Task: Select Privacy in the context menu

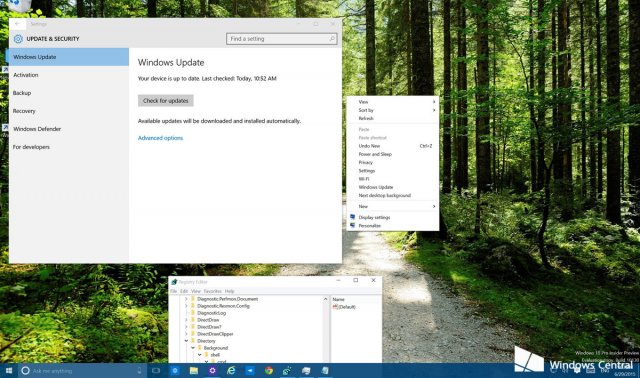Action: coord(393,162)
